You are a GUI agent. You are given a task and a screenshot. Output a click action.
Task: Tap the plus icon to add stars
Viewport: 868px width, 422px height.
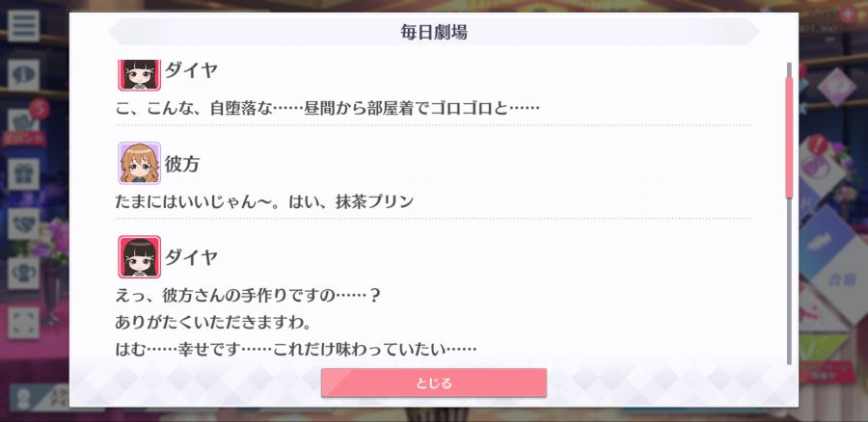pyautogui.click(x=847, y=14)
